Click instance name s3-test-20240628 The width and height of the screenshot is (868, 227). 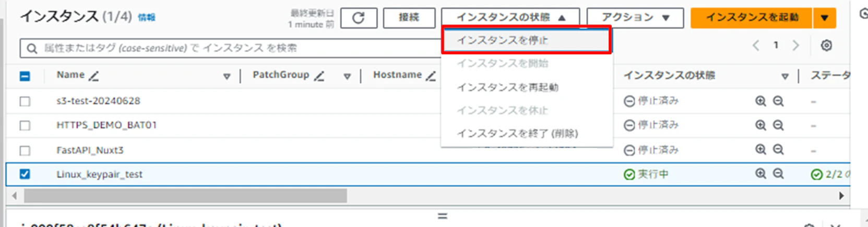pos(98,100)
